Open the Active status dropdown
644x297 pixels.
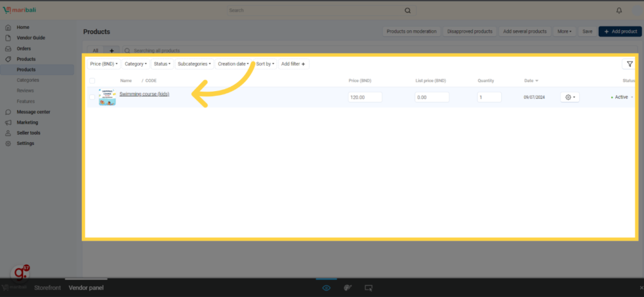click(621, 97)
